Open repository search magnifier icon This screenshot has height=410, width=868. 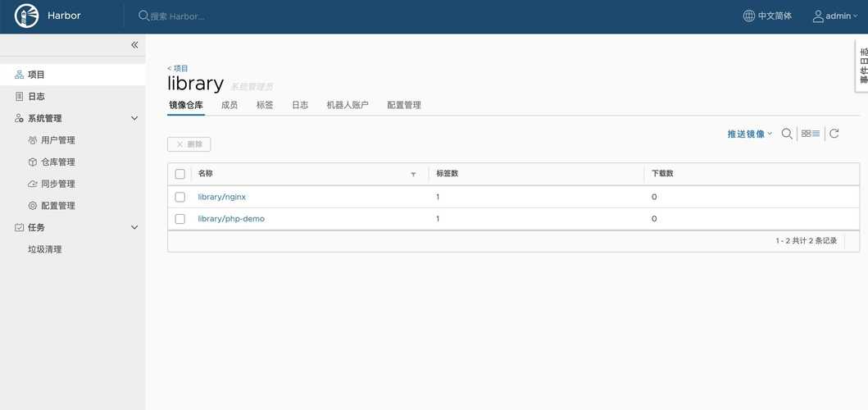pyautogui.click(x=786, y=134)
